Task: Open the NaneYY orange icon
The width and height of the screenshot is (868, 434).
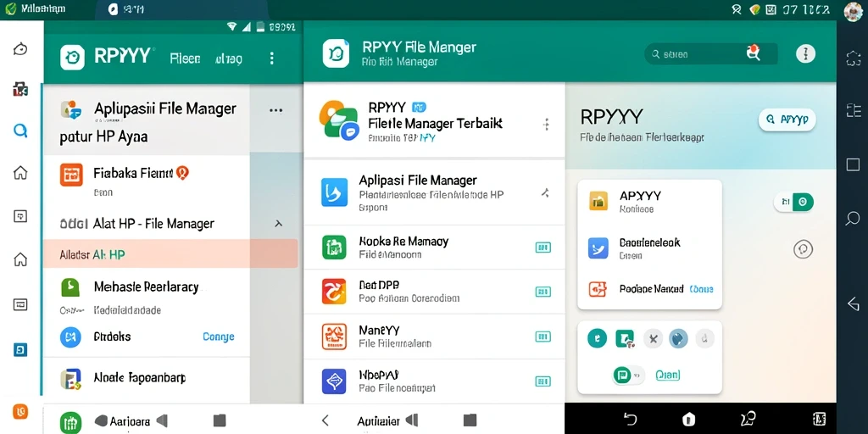Action: coord(334,337)
